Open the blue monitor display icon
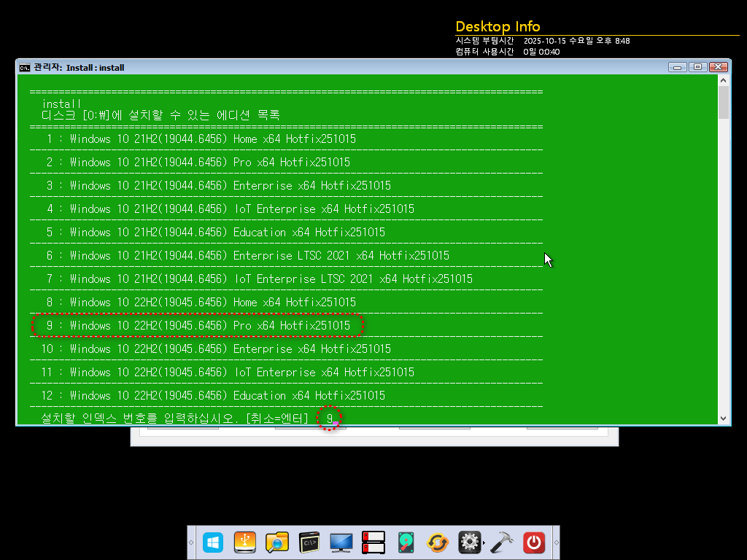 pyautogui.click(x=341, y=542)
